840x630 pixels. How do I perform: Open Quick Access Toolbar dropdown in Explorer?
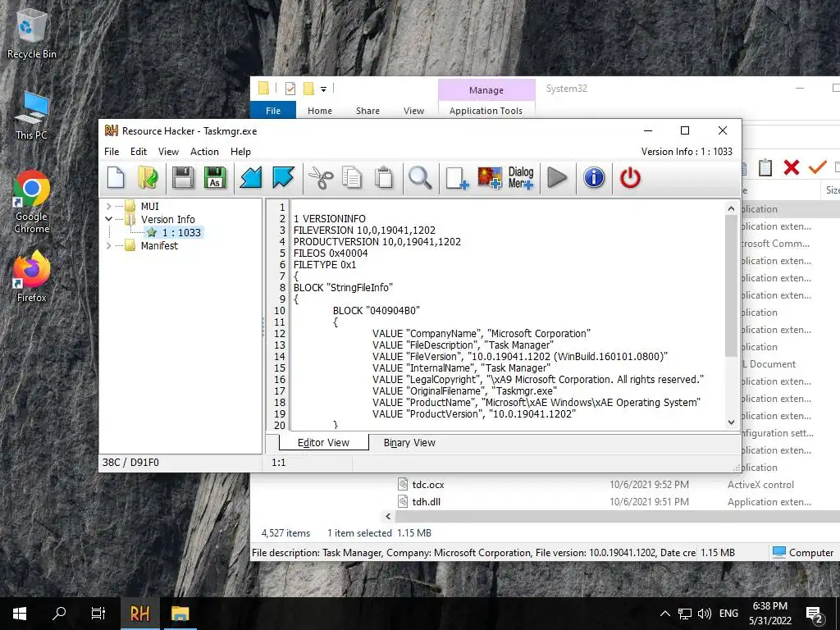pyautogui.click(x=323, y=89)
